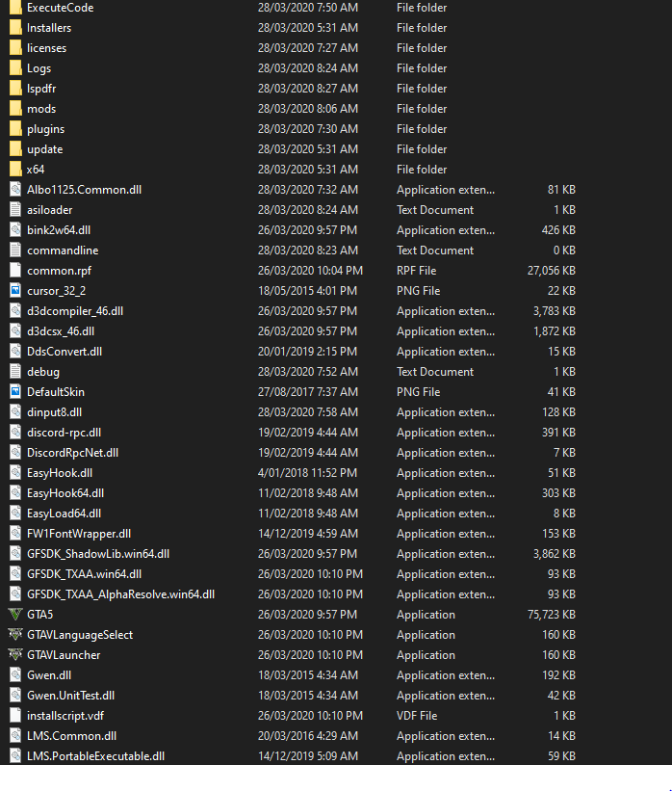The width and height of the screenshot is (672, 791).
Task: Click the 28/03/2020 7:50 AM date of ExecuteCode
Action: coord(307,8)
